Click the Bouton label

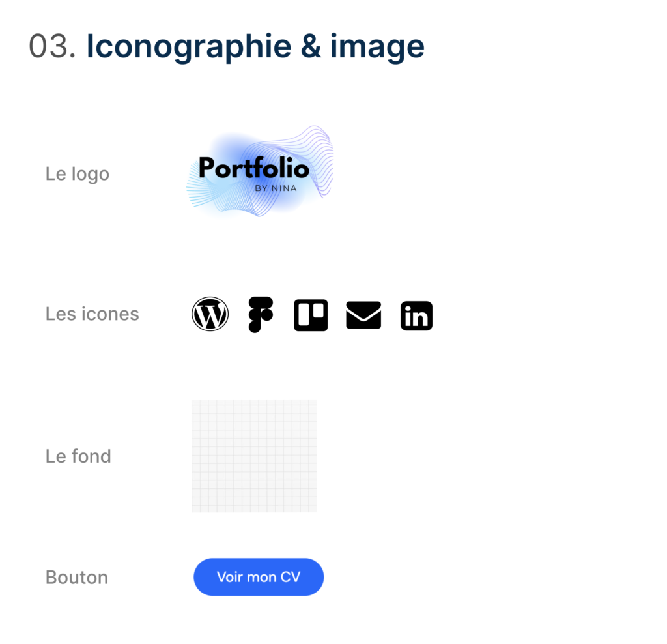pos(77,578)
